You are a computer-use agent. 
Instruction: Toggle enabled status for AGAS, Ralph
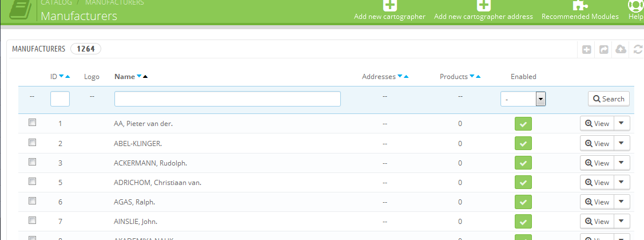523,202
